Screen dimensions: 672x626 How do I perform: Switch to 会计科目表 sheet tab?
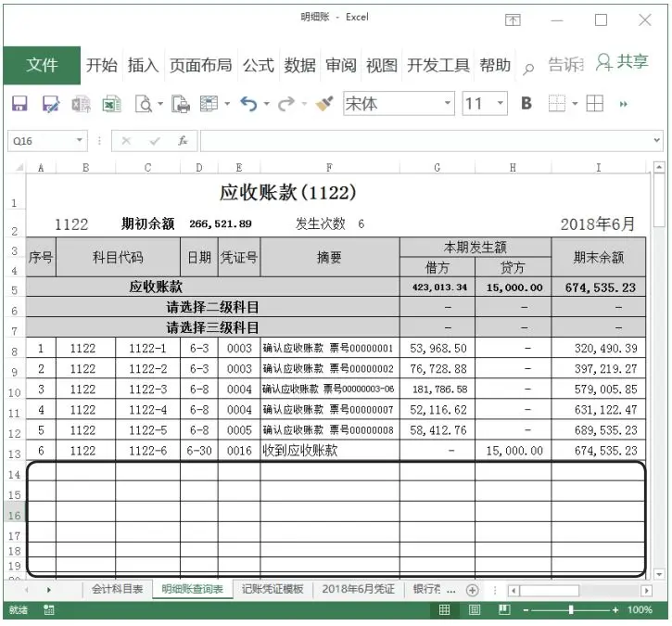click(117, 590)
